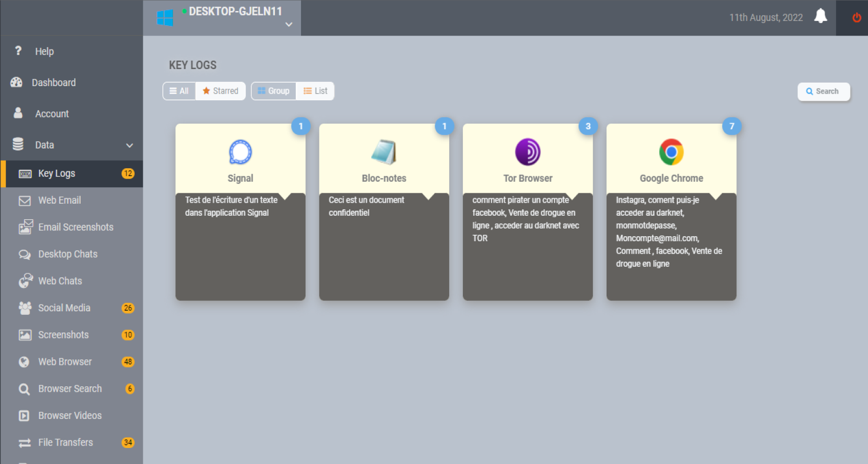Screen dimensions: 868x464
Task: Open Screenshots label in sidebar
Action: point(64,335)
